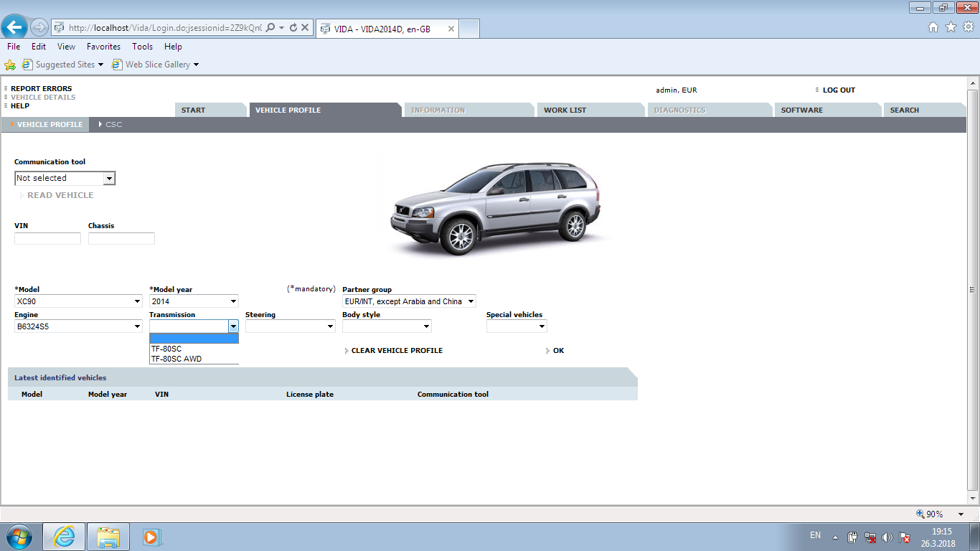980x551 pixels.
Task: Go back with the browser Back arrow
Action: tap(15, 28)
